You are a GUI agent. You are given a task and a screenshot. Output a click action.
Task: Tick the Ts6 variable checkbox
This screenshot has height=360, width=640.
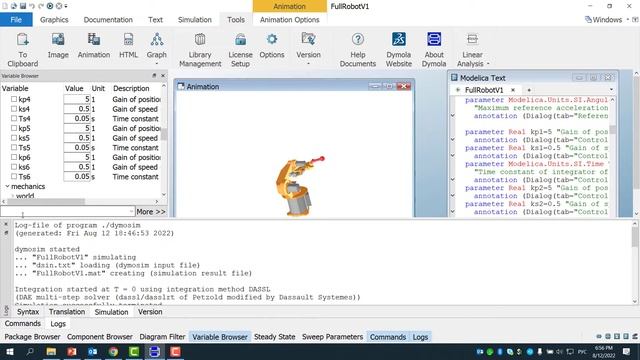click(14, 176)
